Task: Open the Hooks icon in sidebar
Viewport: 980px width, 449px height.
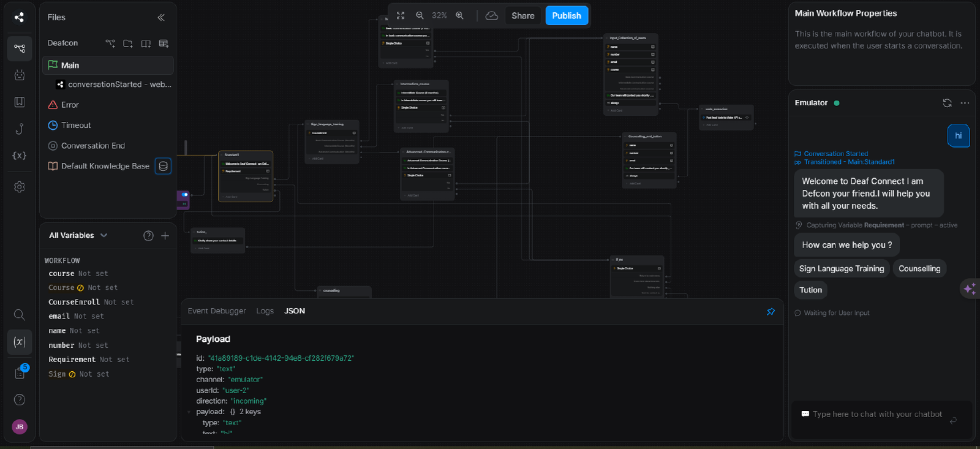Action: coord(20,129)
